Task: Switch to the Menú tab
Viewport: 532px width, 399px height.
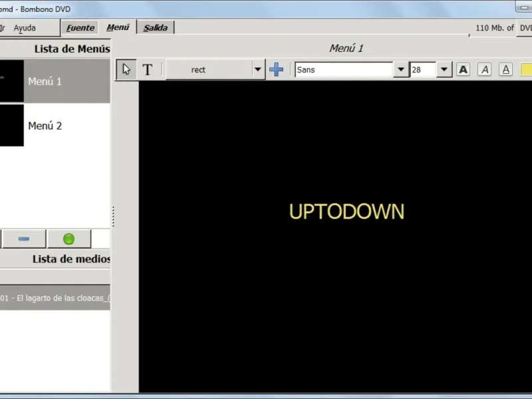Action: 118,27
